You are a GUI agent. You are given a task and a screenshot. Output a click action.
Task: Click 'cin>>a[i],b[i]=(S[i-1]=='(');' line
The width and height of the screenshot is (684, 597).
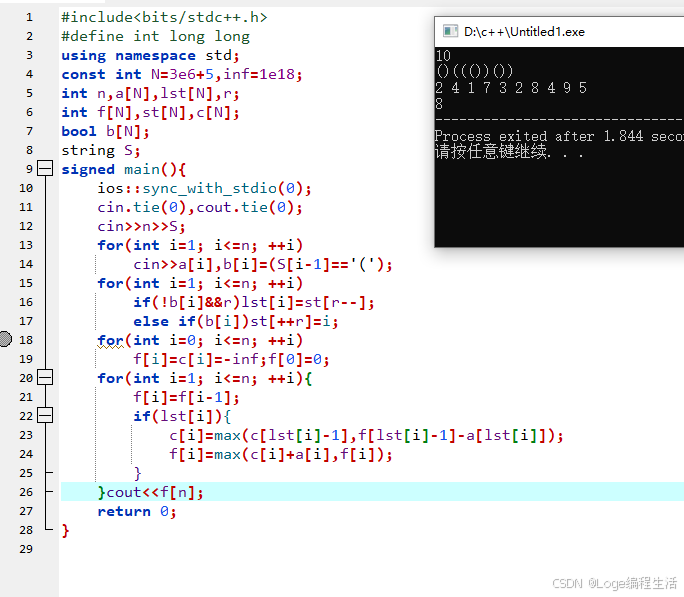point(263,264)
